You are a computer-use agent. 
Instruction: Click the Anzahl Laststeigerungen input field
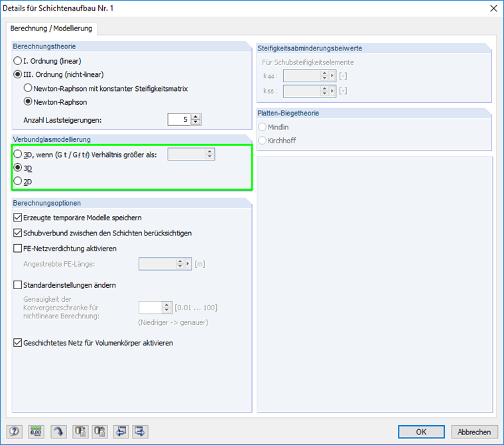pyautogui.click(x=179, y=119)
